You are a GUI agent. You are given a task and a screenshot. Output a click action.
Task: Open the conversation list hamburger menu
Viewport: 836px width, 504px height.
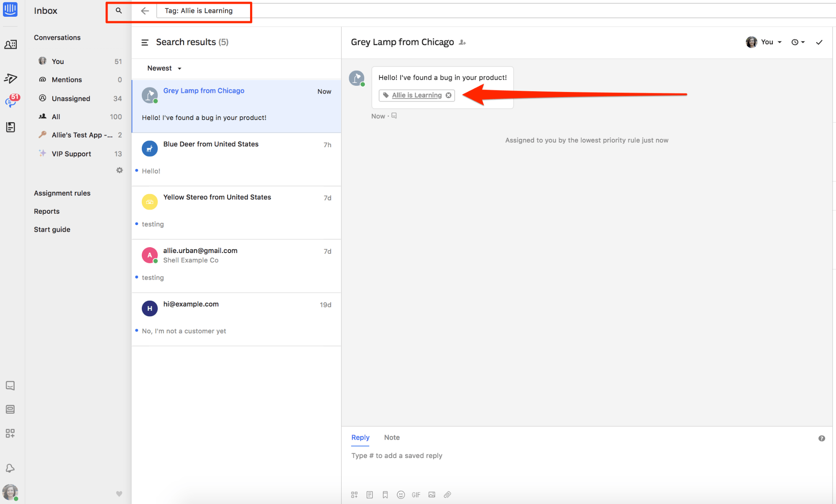click(x=145, y=42)
